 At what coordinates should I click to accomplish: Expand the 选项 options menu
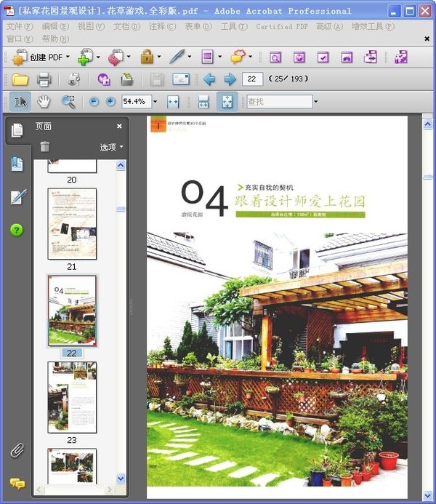pyautogui.click(x=111, y=147)
